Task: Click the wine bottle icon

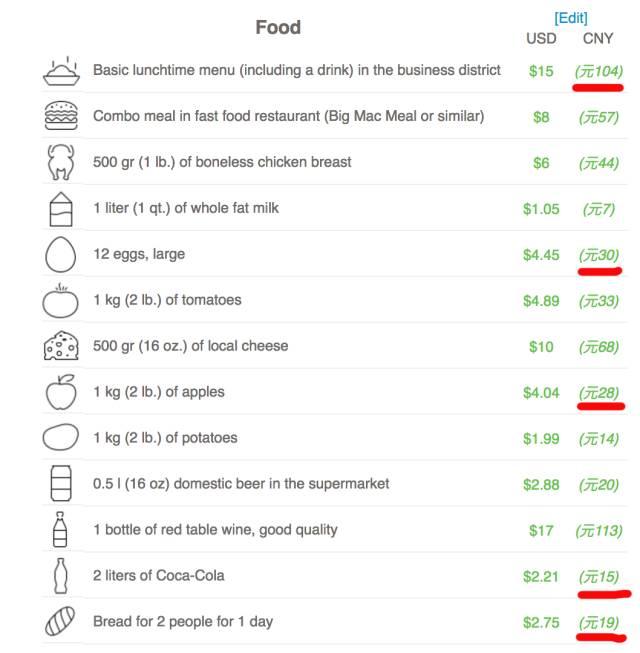Action: click(60, 529)
